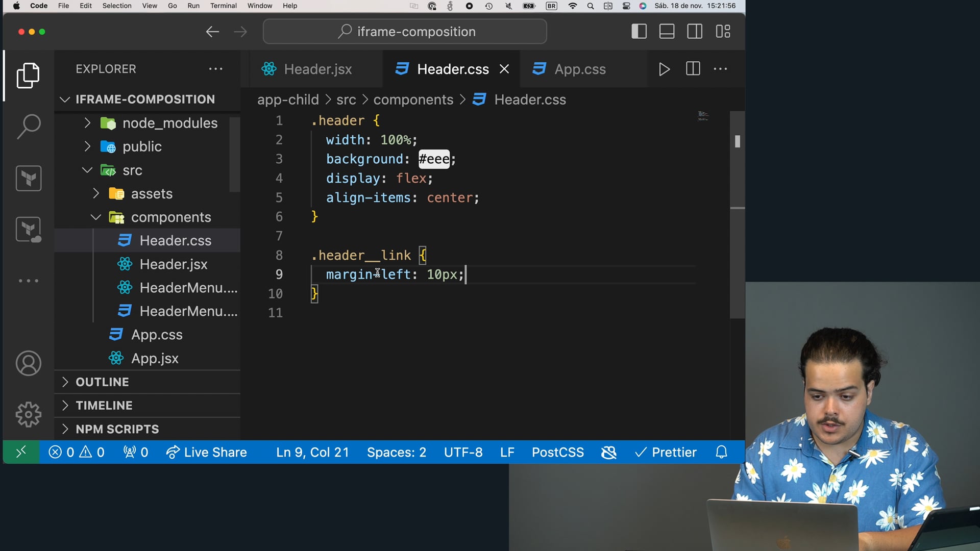Image resolution: width=980 pixels, height=551 pixels.
Task: Open the Explorer view icon
Action: (x=29, y=76)
